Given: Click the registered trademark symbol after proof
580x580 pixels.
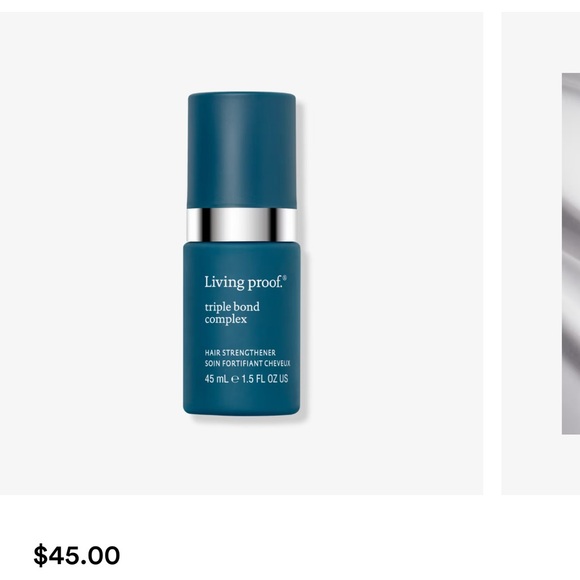Looking at the screenshot, I should (284, 277).
